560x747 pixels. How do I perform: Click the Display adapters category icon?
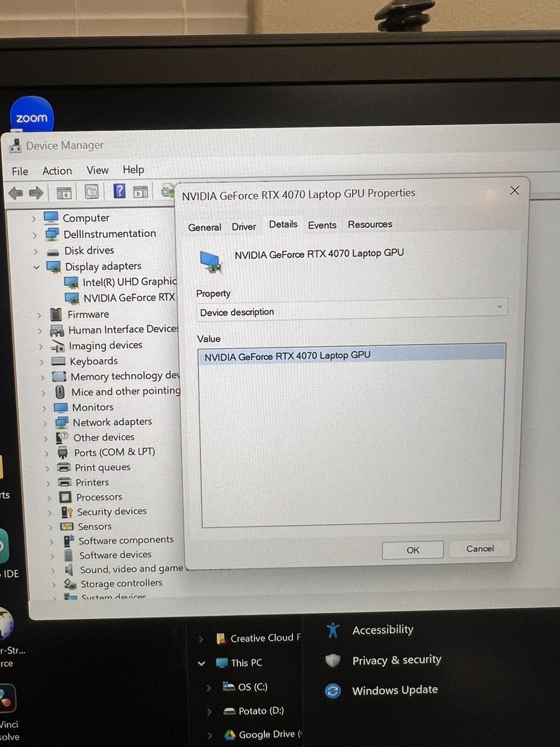tap(54, 267)
